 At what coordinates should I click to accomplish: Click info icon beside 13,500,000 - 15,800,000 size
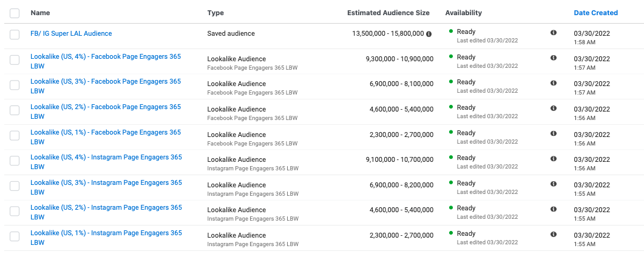tap(429, 34)
